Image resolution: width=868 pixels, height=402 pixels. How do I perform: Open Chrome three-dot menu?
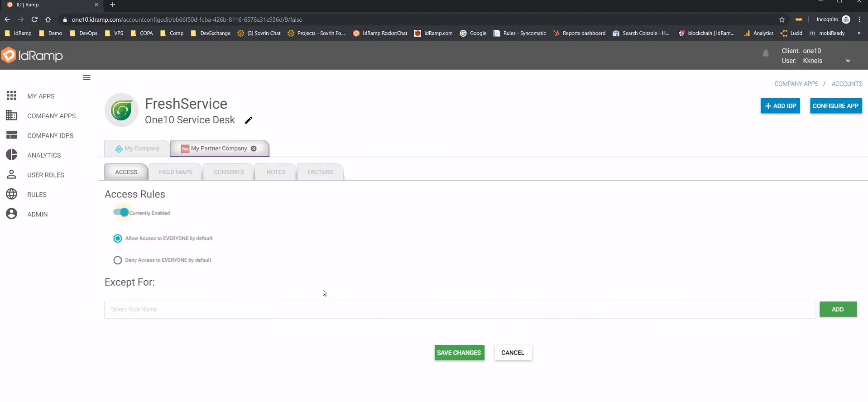[x=859, y=19]
